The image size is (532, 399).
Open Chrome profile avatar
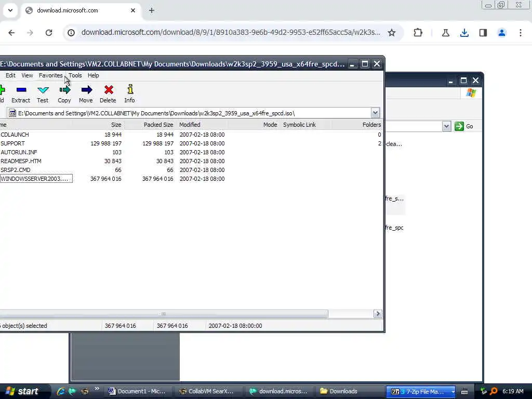[502, 33]
